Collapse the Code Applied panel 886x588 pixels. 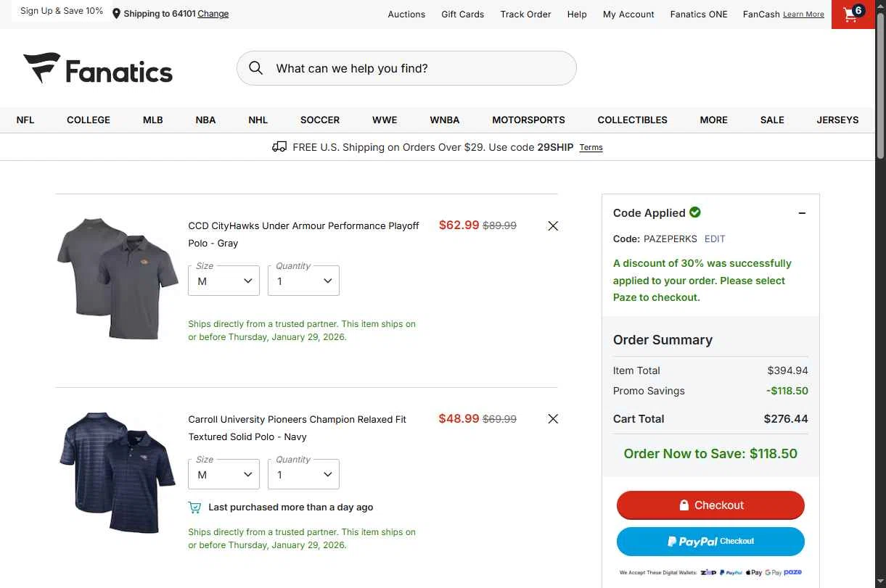(x=802, y=213)
